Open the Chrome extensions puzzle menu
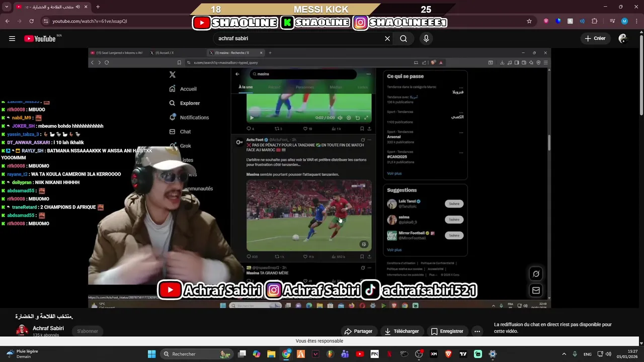This screenshot has width=644, height=362. [595, 21]
